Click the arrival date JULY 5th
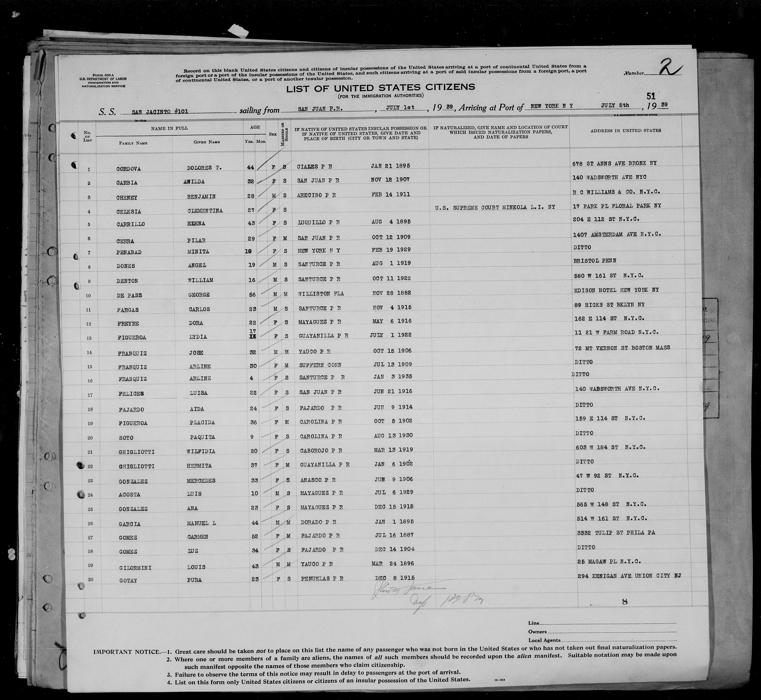Image resolution: width=761 pixels, height=700 pixels. point(615,105)
